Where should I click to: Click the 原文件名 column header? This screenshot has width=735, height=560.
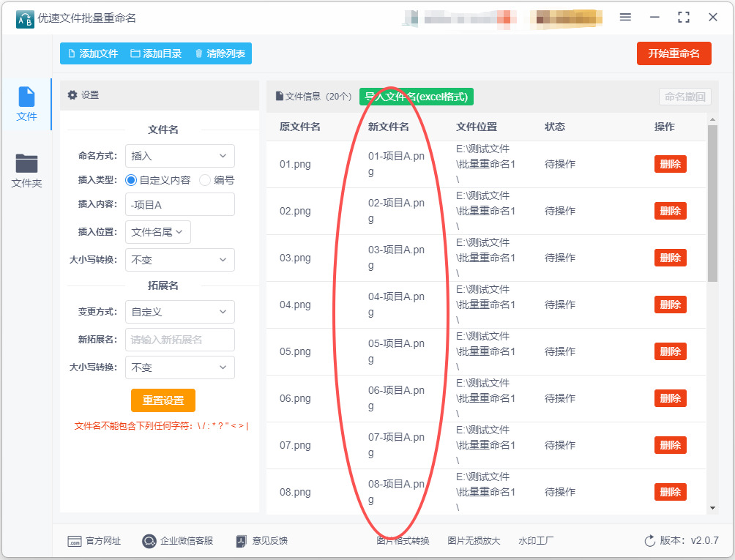(x=300, y=127)
